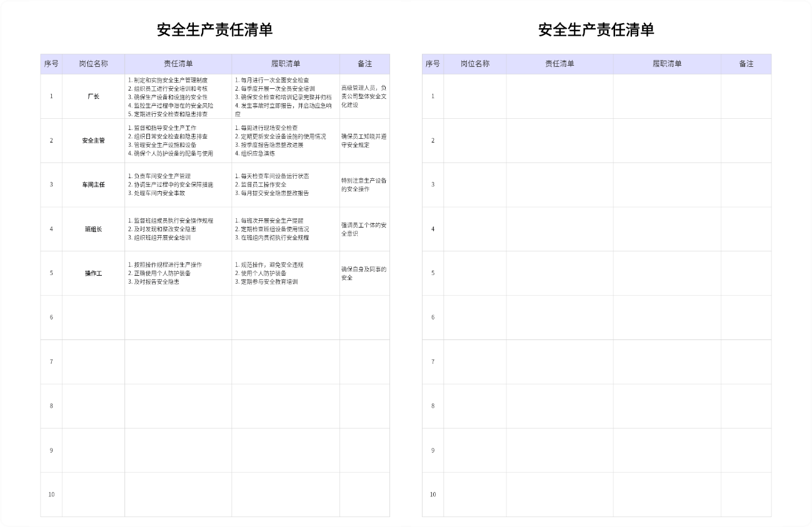Image resolution: width=812 pixels, height=527 pixels.
Task: Select the 履职清单 header in the right table
Action: pos(667,64)
